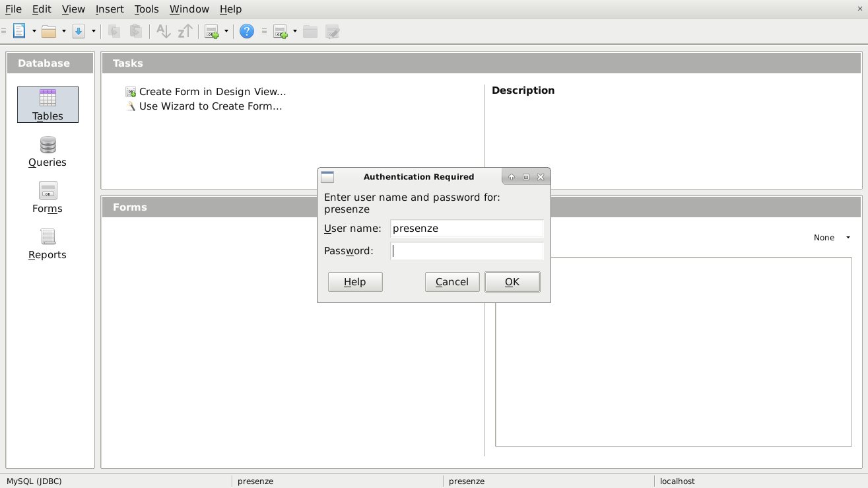The height and width of the screenshot is (488, 868).
Task: Open the Tools menu
Action: pyautogui.click(x=146, y=9)
